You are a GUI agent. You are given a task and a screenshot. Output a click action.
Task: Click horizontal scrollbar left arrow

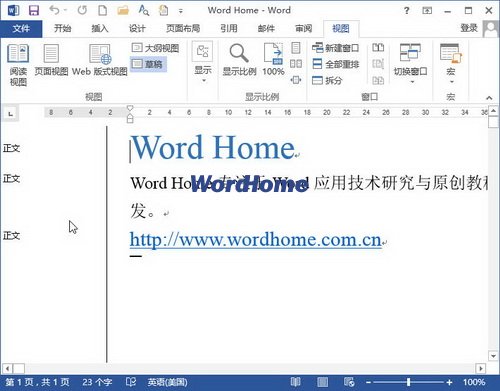pos(7,369)
